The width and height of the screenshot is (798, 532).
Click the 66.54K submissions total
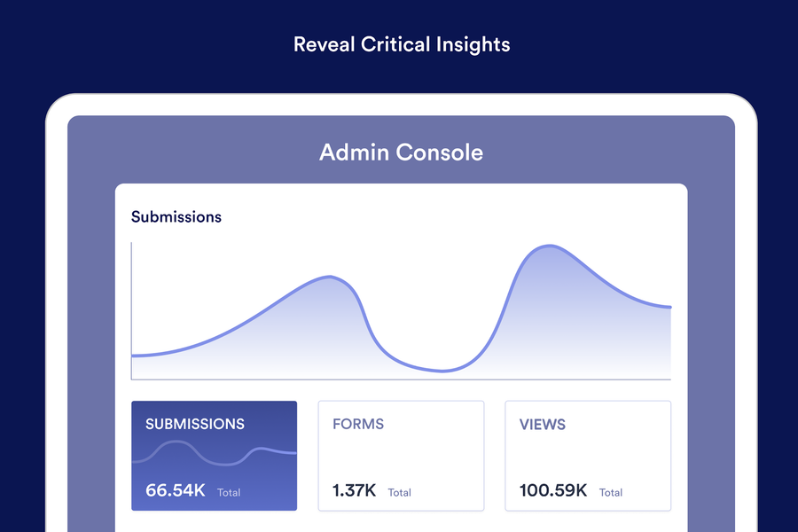coord(175,490)
